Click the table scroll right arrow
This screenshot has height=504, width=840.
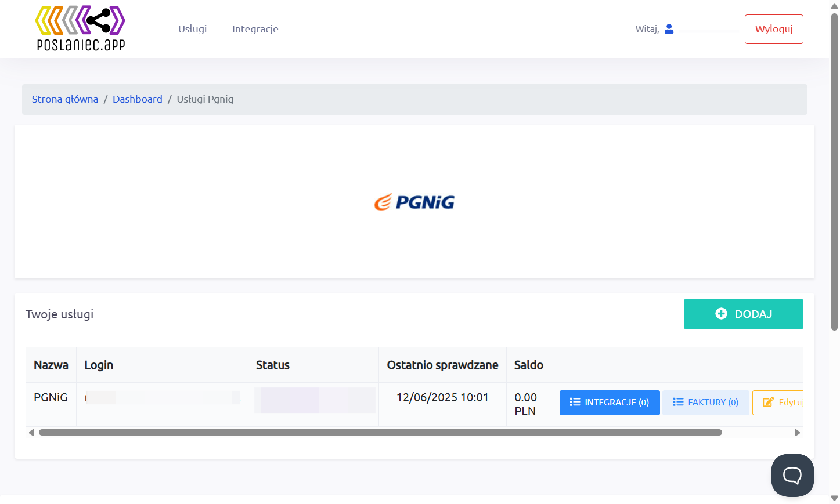click(x=798, y=433)
